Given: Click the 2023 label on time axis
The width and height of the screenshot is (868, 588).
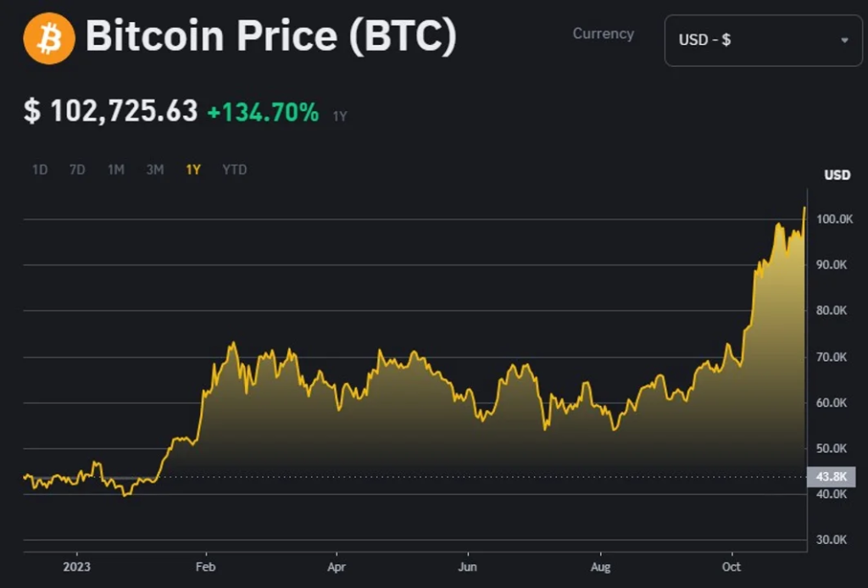Looking at the screenshot, I should coord(75,565).
